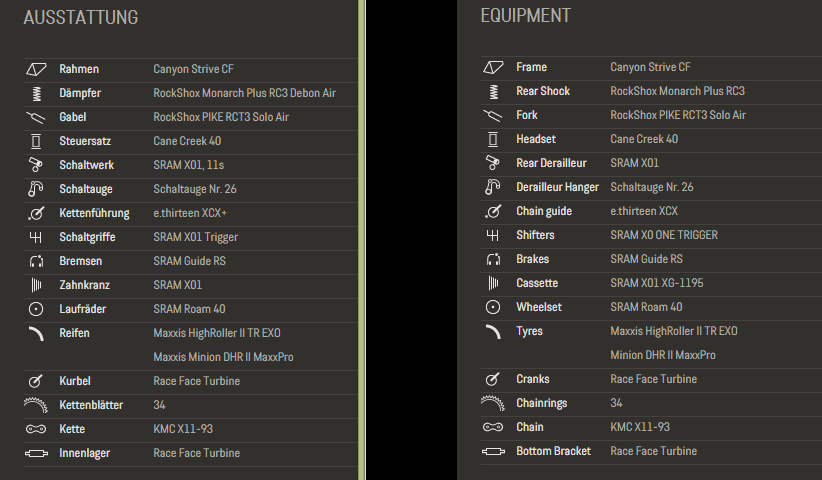Screen dimensions: 822x480
Task: Click the brake icon beside Bremsen
Action: point(36,261)
